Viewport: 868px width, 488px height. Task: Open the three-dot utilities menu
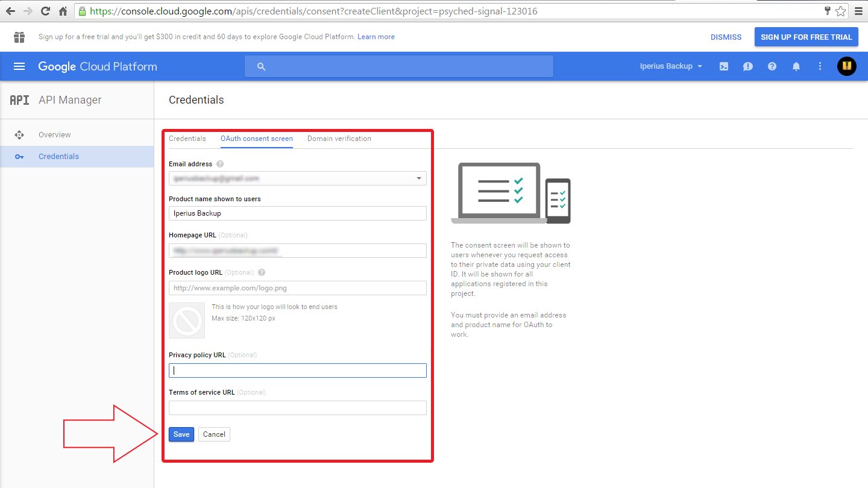[820, 66]
